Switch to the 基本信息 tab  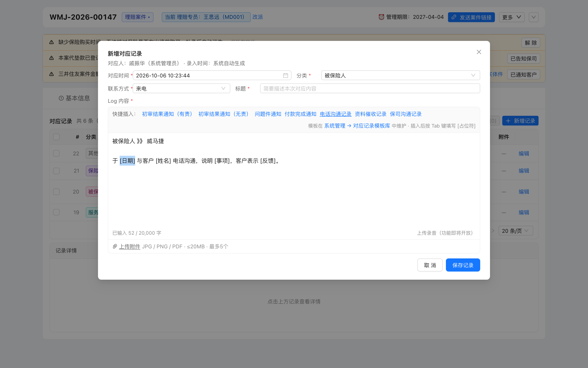click(x=74, y=98)
